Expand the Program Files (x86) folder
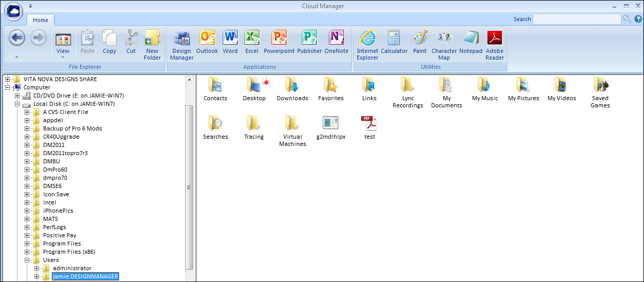The image size is (644, 282). click(27, 252)
